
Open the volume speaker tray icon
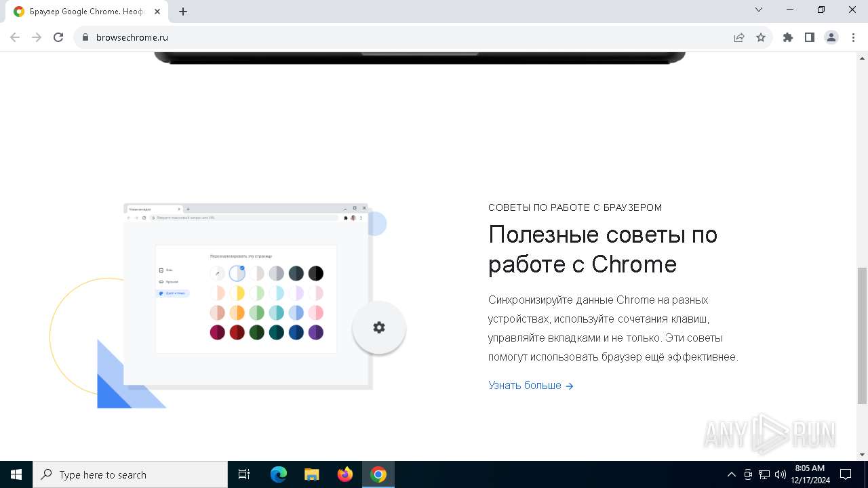point(781,474)
